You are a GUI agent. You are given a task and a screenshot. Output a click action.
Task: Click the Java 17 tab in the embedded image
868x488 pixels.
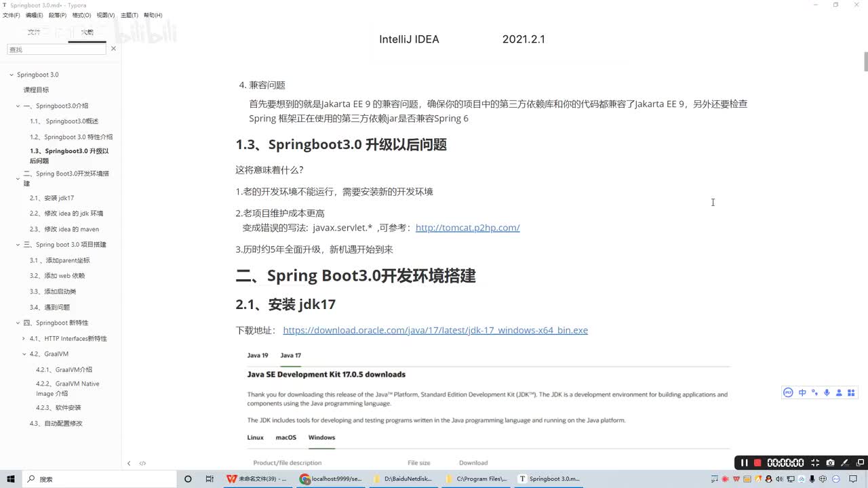[x=291, y=355]
